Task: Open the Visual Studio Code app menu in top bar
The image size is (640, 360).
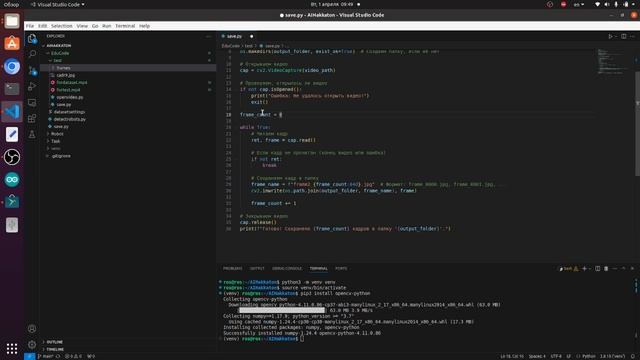Action: [x=58, y=4]
